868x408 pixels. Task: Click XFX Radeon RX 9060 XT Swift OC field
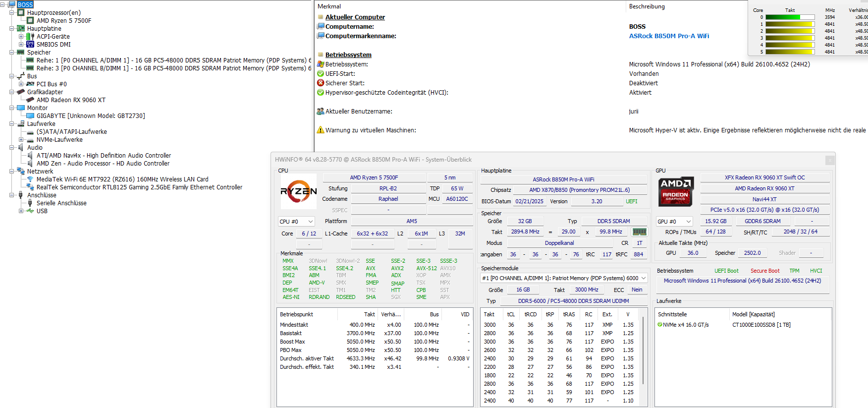click(x=764, y=177)
